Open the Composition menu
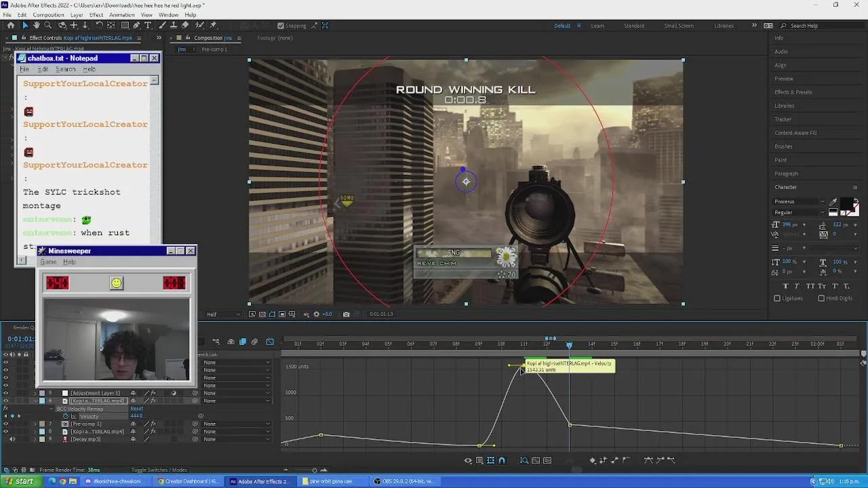 pyautogui.click(x=48, y=15)
